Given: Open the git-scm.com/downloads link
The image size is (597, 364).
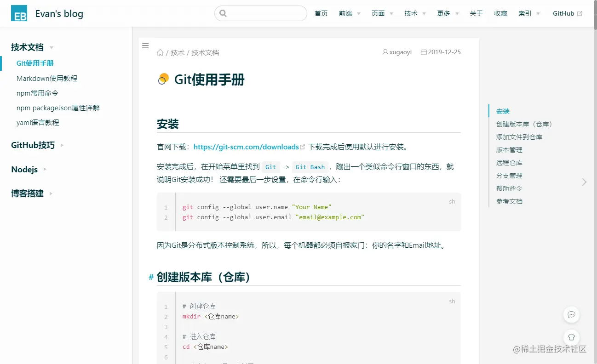Looking at the screenshot, I should 246,147.
